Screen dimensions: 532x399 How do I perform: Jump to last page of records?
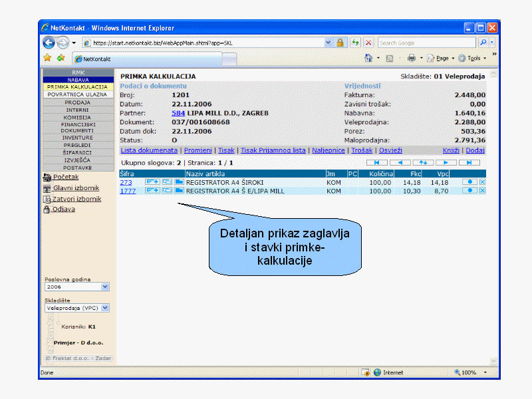(x=469, y=162)
